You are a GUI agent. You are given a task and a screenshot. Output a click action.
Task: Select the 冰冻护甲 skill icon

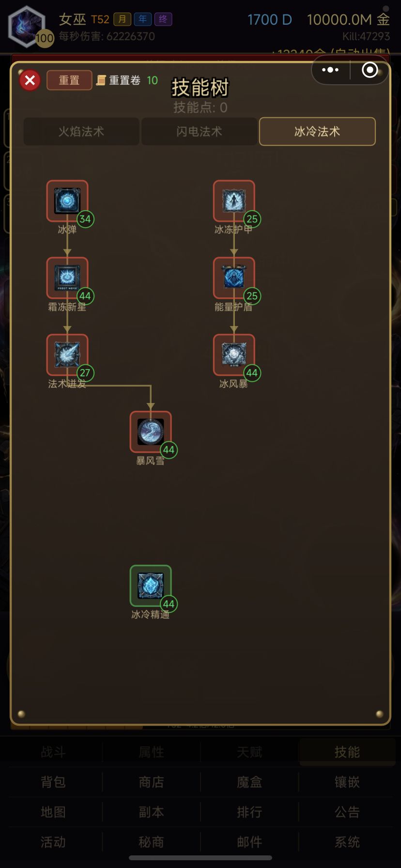tap(234, 201)
